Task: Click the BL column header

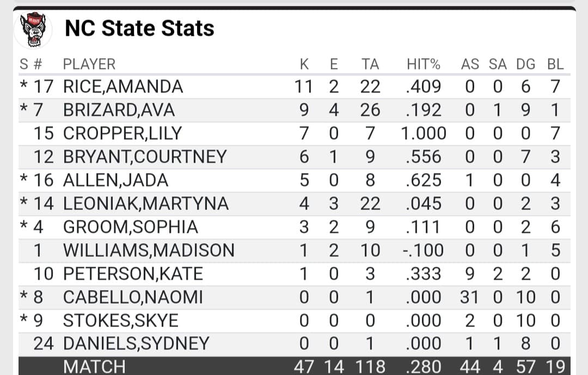Action: click(555, 64)
